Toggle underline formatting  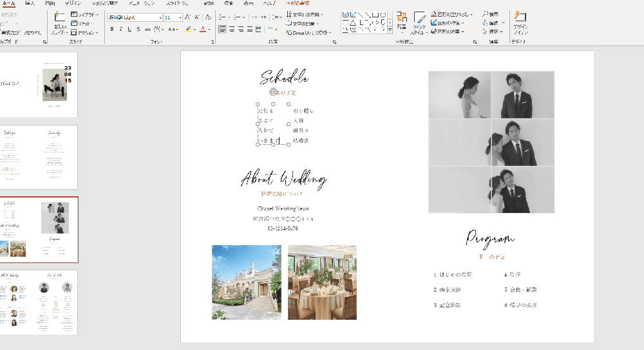[129, 29]
